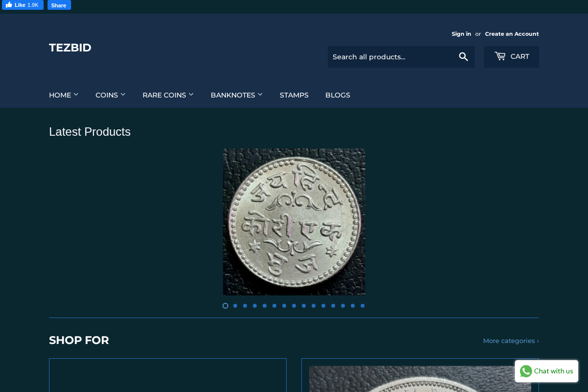Select the first carousel slide dot
Image resolution: width=588 pixels, height=392 pixels.
point(225,306)
